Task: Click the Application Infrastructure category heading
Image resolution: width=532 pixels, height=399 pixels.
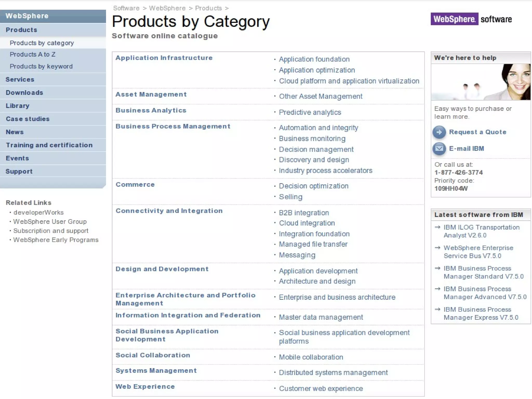Action: click(x=164, y=58)
